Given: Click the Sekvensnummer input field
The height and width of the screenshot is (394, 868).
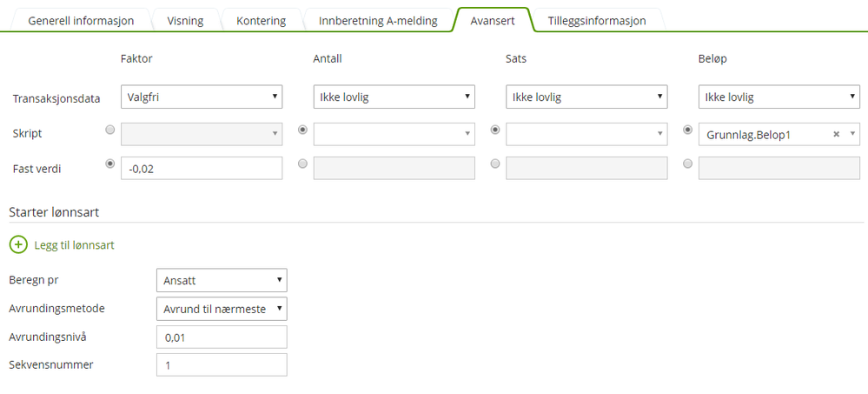Looking at the screenshot, I should point(222,365).
